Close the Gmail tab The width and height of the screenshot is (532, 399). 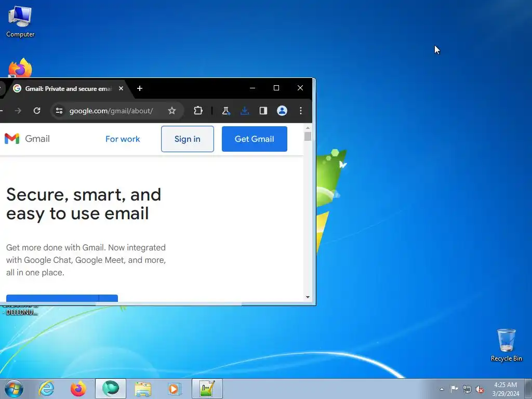point(121,88)
